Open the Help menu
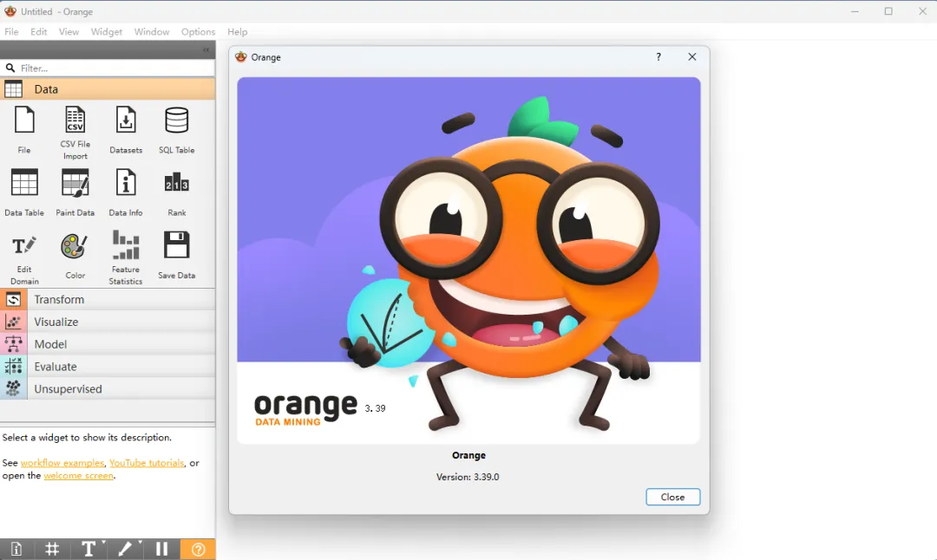Image resolution: width=937 pixels, height=560 pixels. click(x=237, y=32)
